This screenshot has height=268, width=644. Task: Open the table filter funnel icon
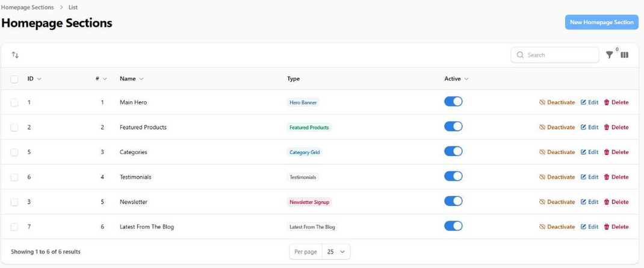point(610,55)
